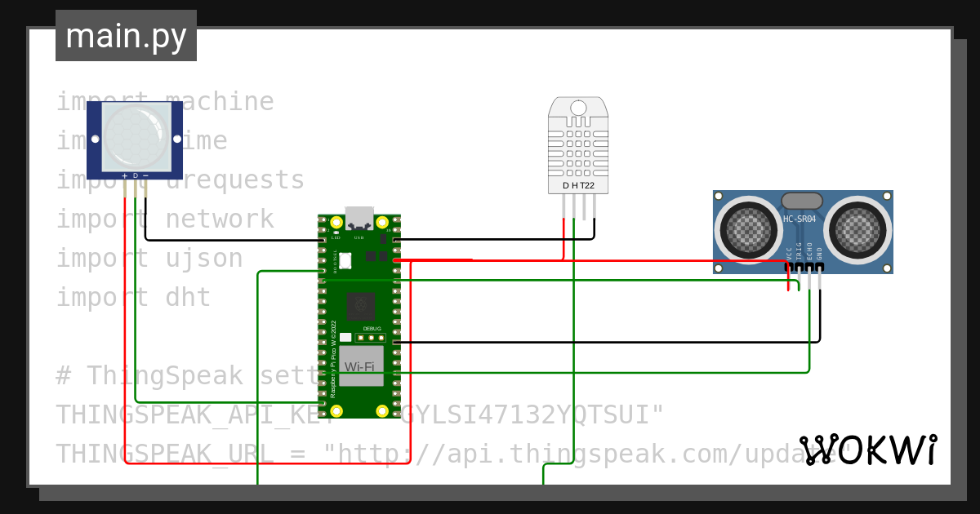This screenshot has width=980, height=514.
Task: Click the left ultrasonic transducer on HC-SR04
Action: (x=750, y=230)
